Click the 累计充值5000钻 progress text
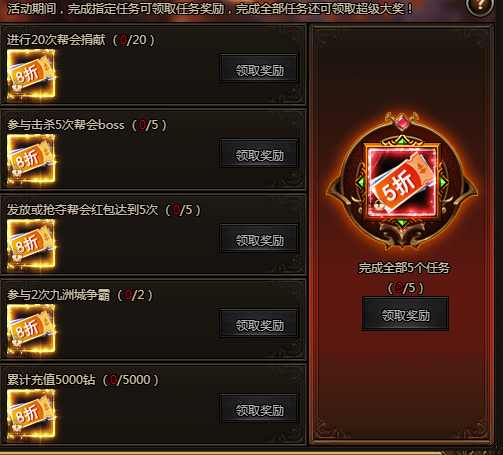The image size is (503, 455). pyautogui.click(x=131, y=380)
